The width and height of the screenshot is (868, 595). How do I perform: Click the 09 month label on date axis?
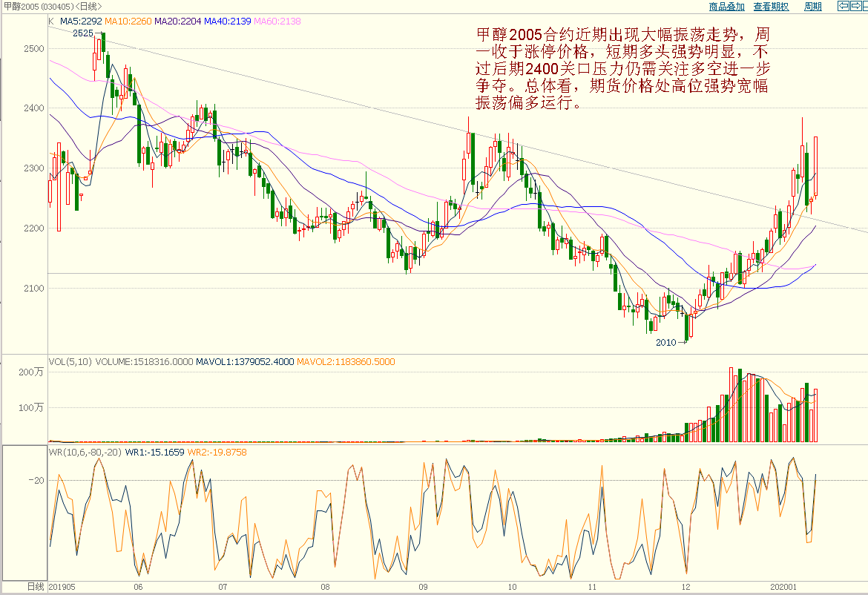click(x=423, y=587)
